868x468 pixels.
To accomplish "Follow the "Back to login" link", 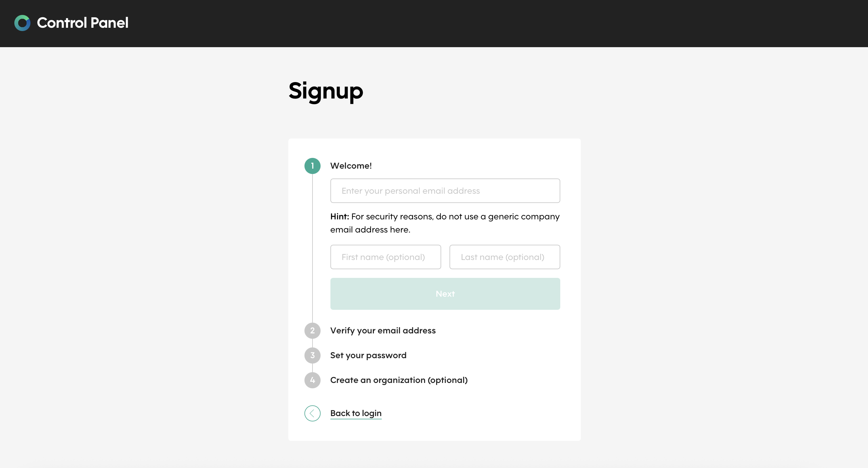I will [355, 413].
